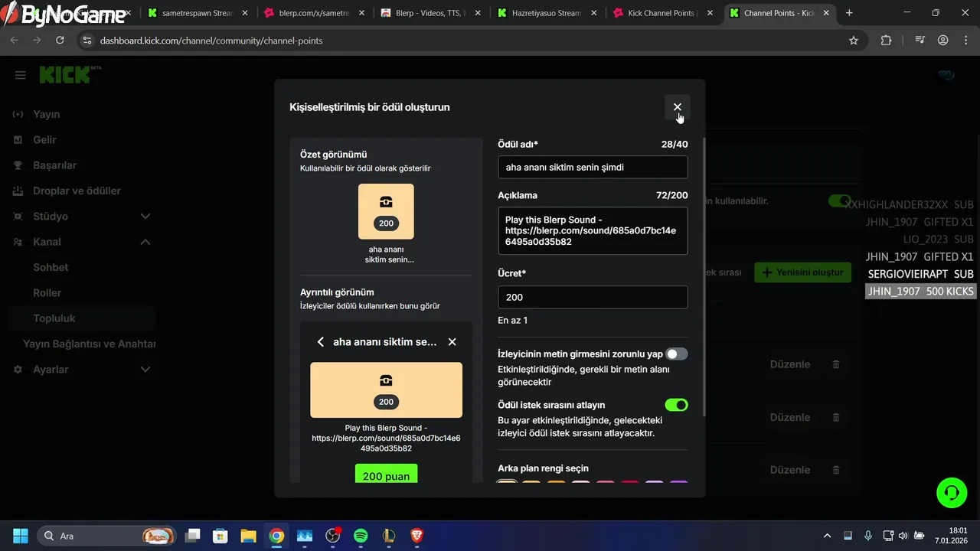980x551 pixels.
Task: Click the telephone icon on the summary reward card
Action: 386,202
